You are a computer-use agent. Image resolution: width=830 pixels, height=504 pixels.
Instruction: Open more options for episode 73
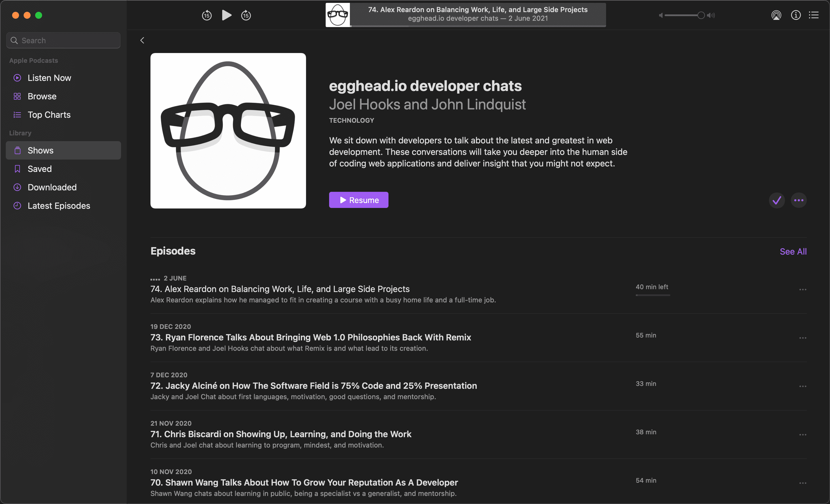tap(803, 338)
